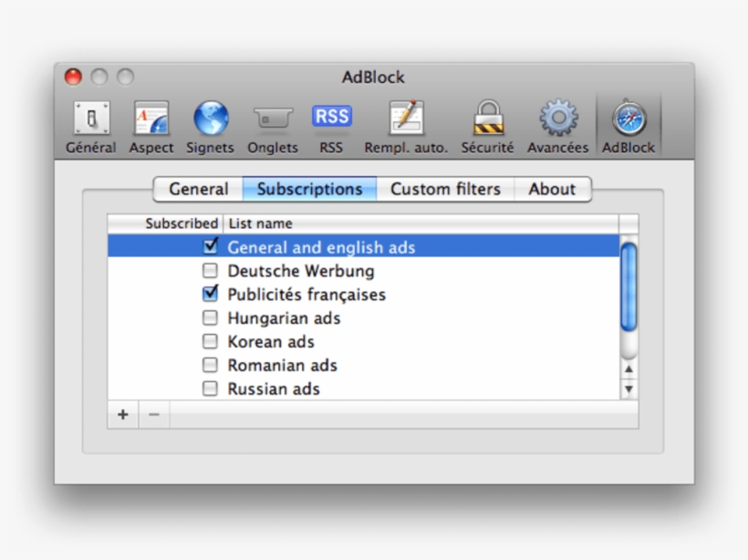The height and width of the screenshot is (560, 748).
Task: View the About tab
Action: pyautogui.click(x=553, y=189)
